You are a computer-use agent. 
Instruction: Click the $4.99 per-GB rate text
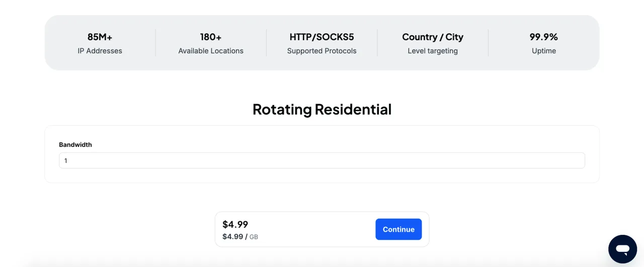point(233,237)
